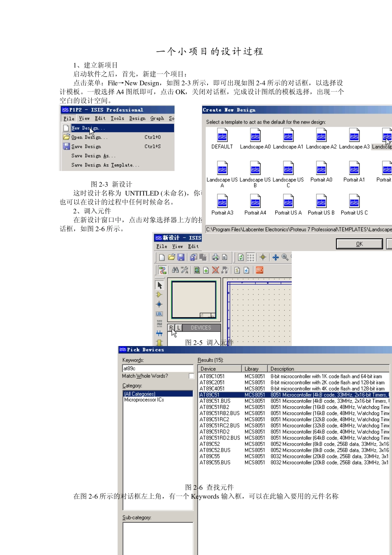
Task: Select AT89C55.BUS device row
Action: (x=294, y=462)
